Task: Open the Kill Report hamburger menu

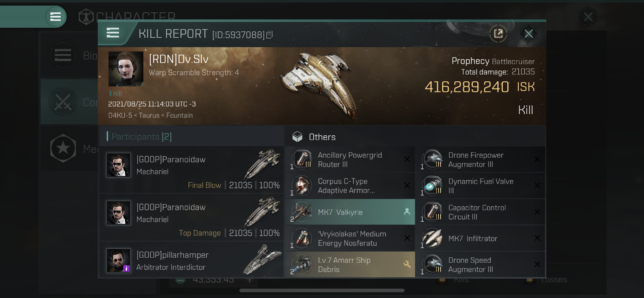Action: [112, 33]
